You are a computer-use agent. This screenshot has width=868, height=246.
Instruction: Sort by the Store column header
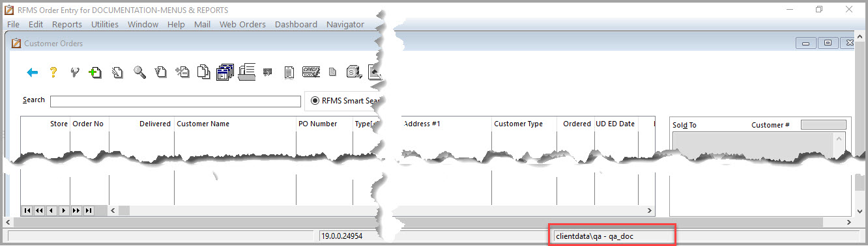59,124
